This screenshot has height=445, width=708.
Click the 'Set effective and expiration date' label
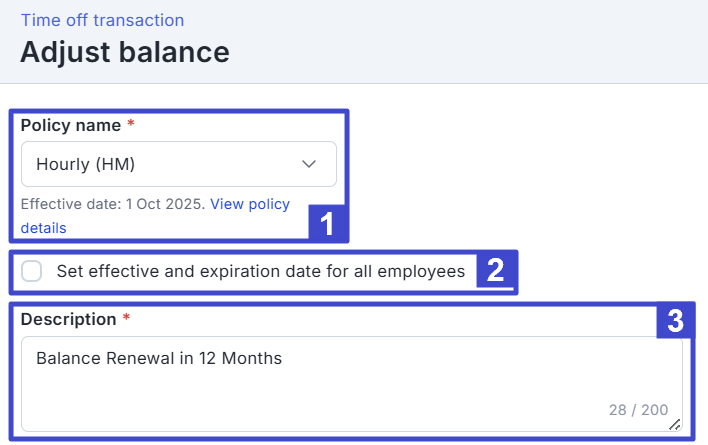pos(260,271)
